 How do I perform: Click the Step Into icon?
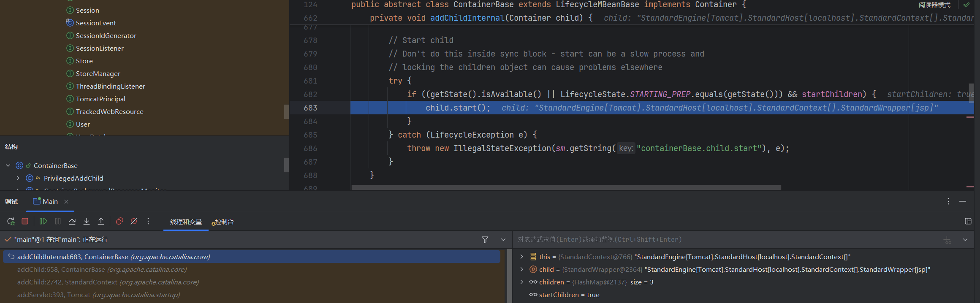click(x=87, y=222)
